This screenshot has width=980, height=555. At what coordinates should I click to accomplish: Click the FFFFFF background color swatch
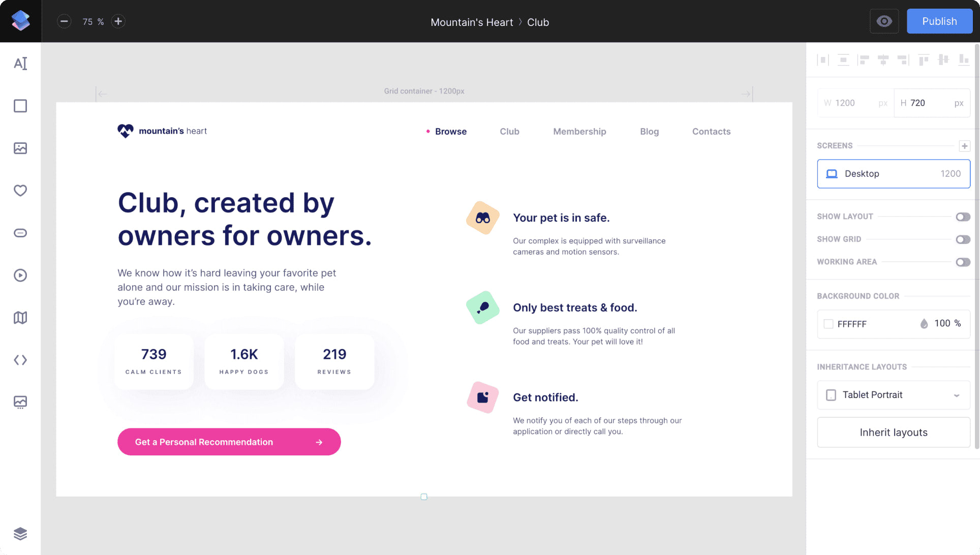pos(829,324)
